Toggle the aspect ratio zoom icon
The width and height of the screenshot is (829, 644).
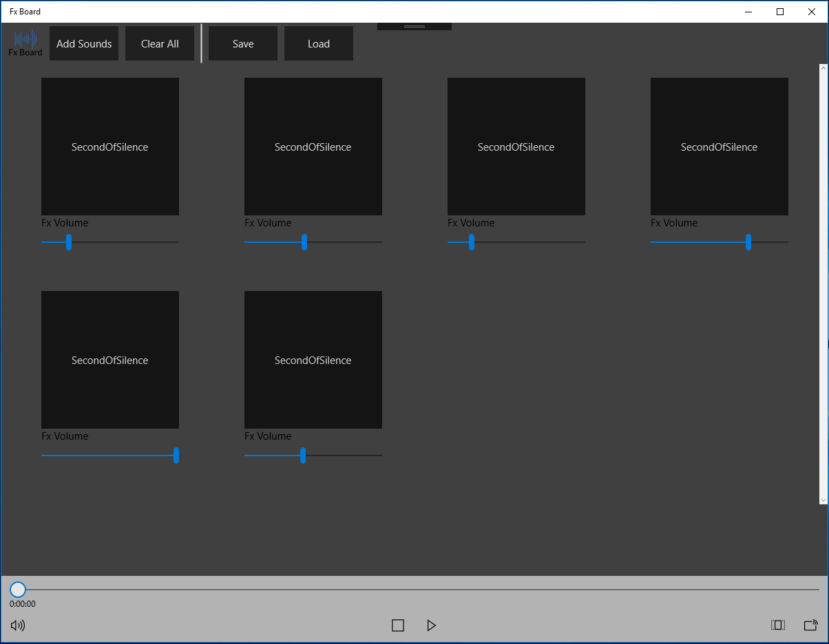coord(778,625)
